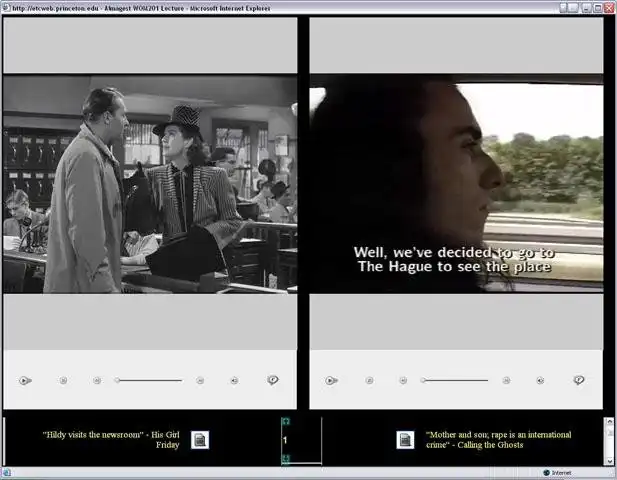Click round control just after left video slider
617x480 pixels.
tap(200, 380)
